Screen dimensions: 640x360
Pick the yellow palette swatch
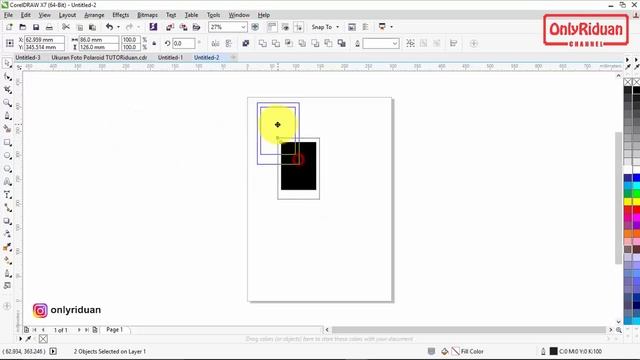click(x=628, y=201)
